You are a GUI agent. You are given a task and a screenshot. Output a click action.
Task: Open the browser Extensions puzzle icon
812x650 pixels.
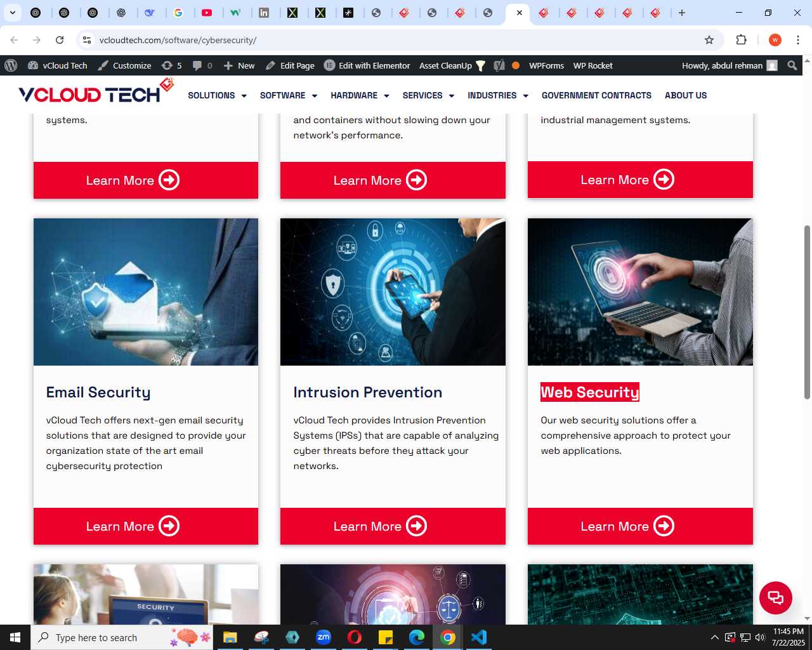coord(741,40)
